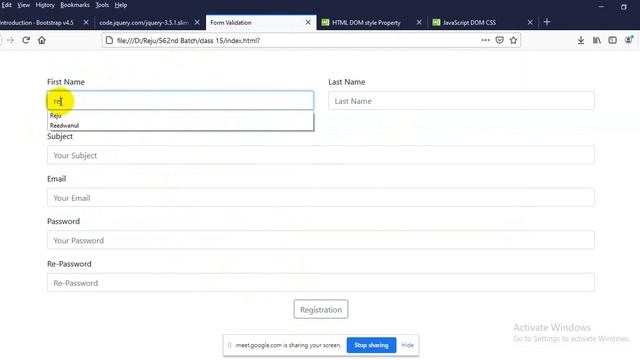Image resolution: width=640 pixels, height=360 pixels.
Task: Click the Password label
Action: click(x=64, y=221)
